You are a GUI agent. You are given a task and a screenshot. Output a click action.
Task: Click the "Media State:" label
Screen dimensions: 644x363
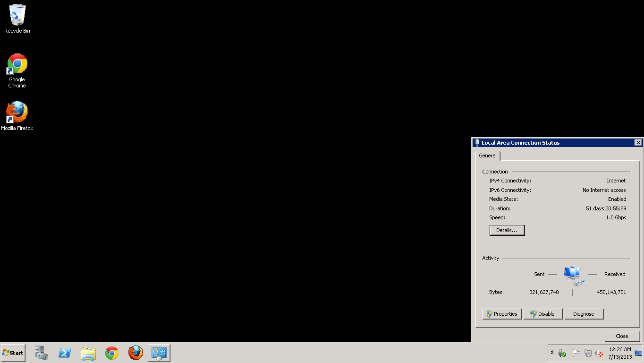(503, 199)
